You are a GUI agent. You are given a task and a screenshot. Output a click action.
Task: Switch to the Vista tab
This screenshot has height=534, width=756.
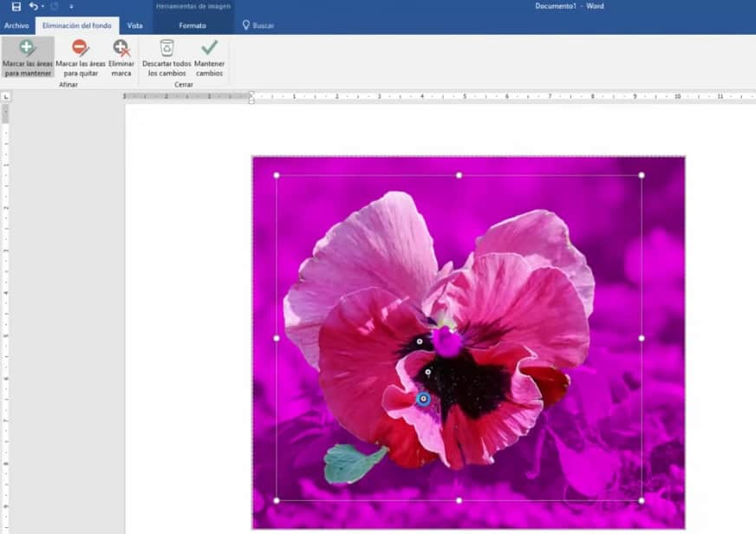[134, 26]
